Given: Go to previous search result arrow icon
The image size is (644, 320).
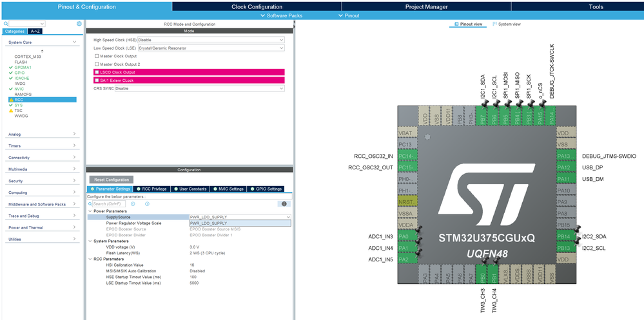Looking at the screenshot, I should (x=133, y=204).
